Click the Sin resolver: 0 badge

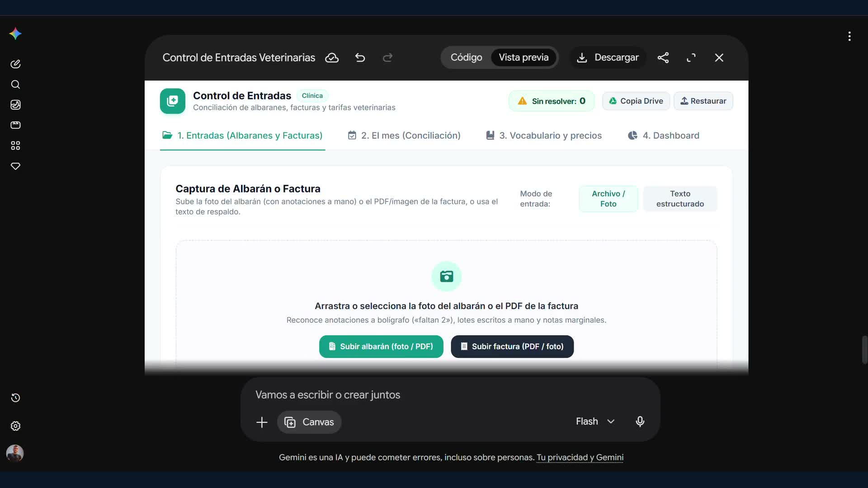click(x=552, y=101)
